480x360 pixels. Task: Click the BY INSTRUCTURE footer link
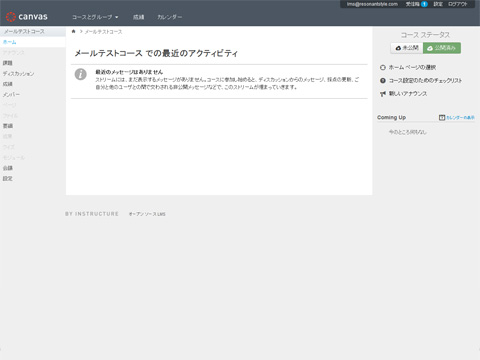[92, 214]
